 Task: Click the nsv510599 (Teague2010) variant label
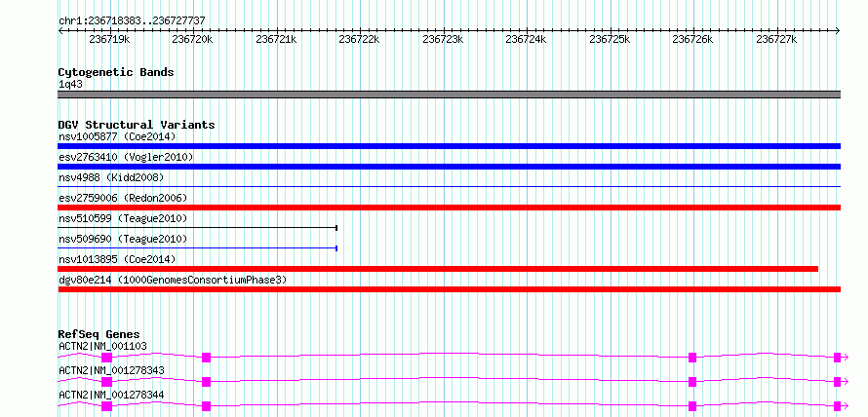click(x=123, y=218)
